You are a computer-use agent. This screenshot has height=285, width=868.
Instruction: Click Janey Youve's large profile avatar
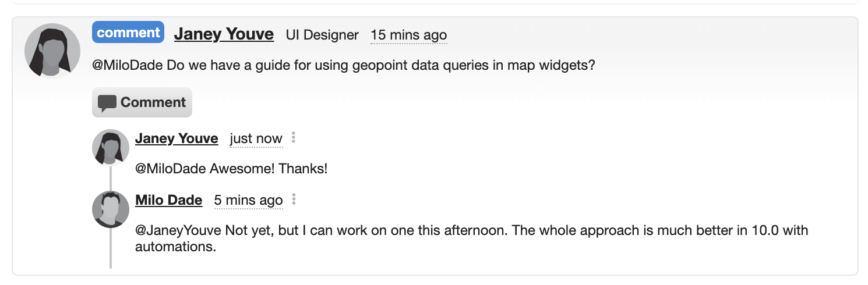[x=52, y=51]
